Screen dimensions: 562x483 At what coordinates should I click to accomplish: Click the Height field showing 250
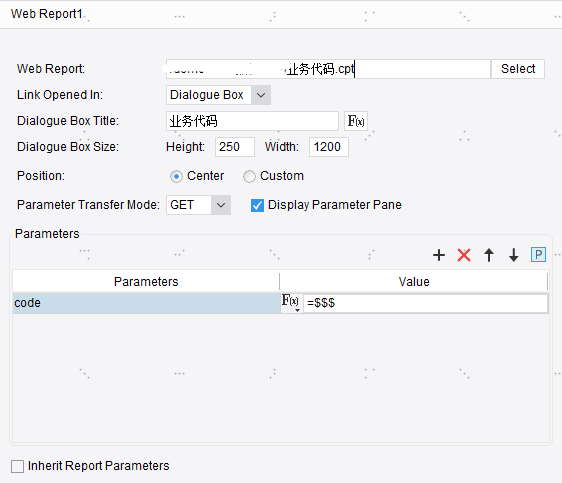(235, 147)
